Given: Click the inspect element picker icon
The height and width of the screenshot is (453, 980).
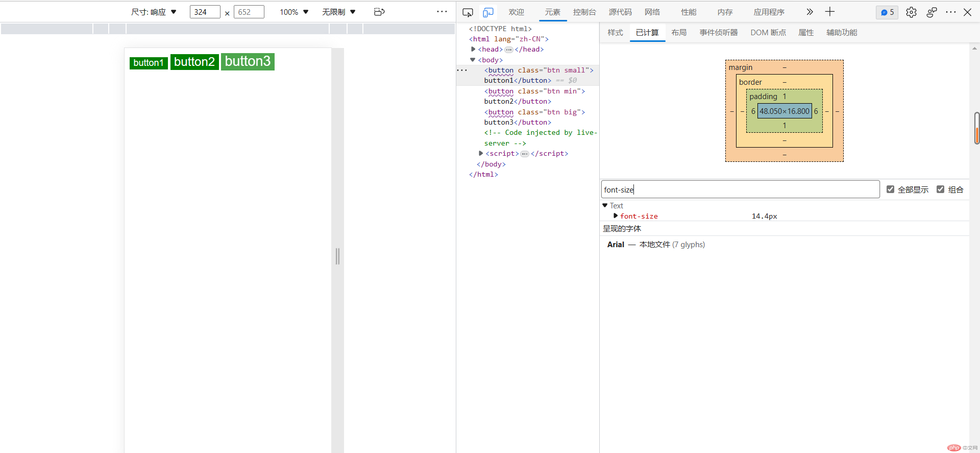Looking at the screenshot, I should [x=468, y=12].
